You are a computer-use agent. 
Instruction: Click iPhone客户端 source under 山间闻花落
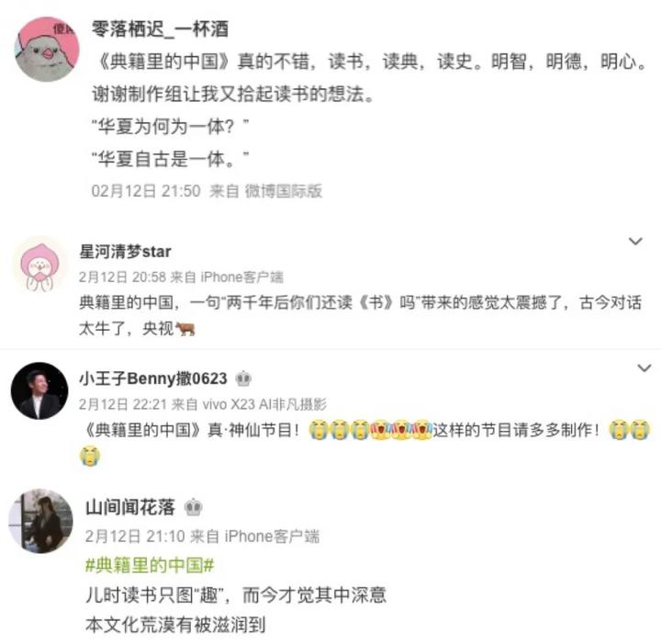272,537
